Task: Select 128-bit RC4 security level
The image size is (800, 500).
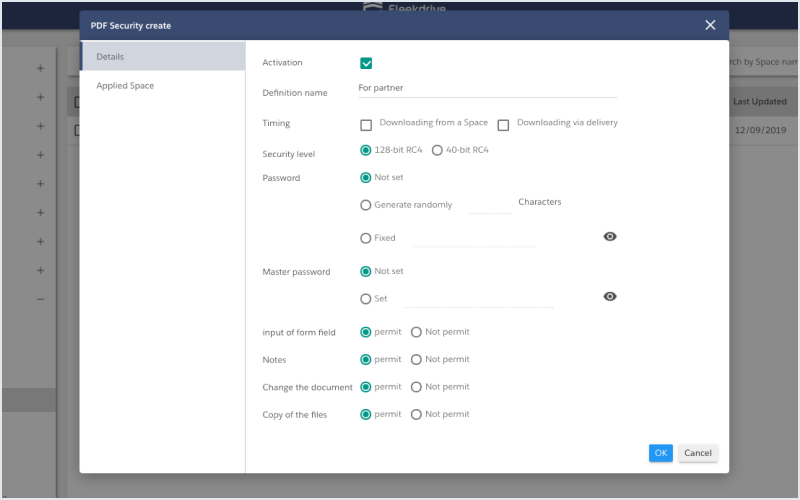Action: 365,150
